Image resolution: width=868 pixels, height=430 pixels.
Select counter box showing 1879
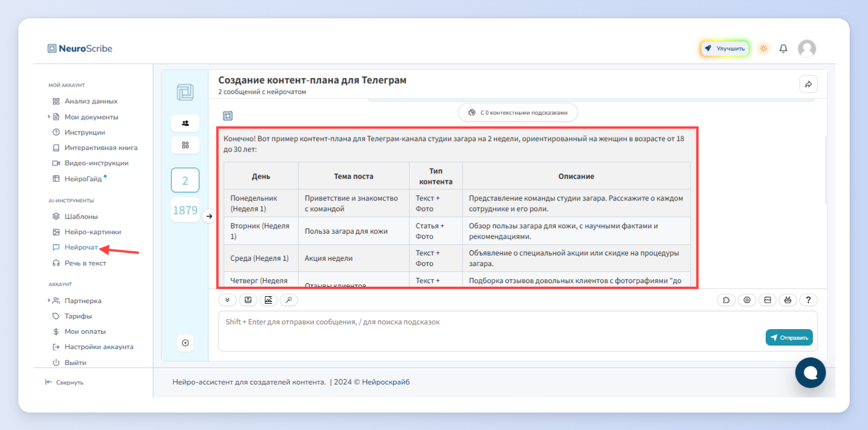(185, 210)
